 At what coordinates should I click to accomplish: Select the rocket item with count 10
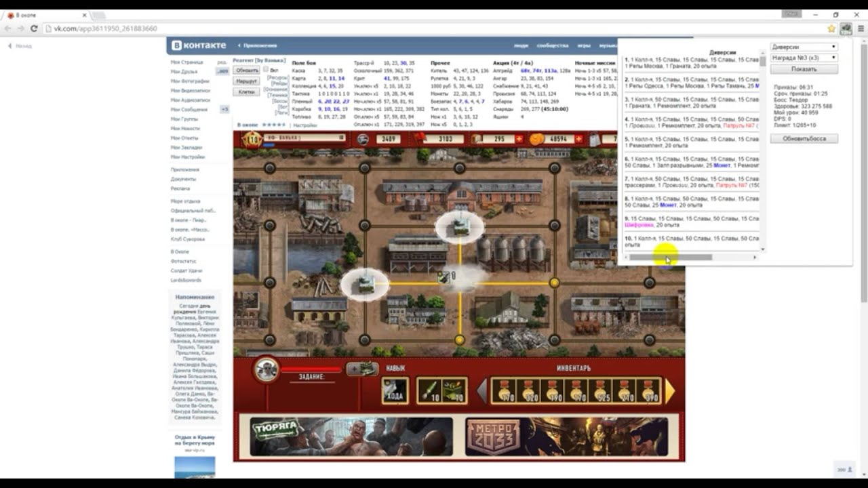pyautogui.click(x=429, y=391)
